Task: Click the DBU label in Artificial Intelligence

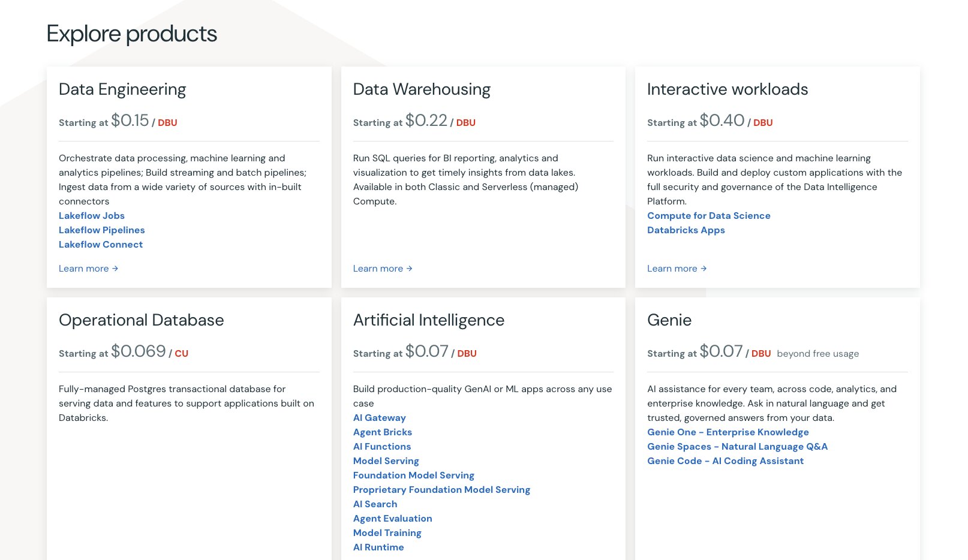Action: (467, 354)
